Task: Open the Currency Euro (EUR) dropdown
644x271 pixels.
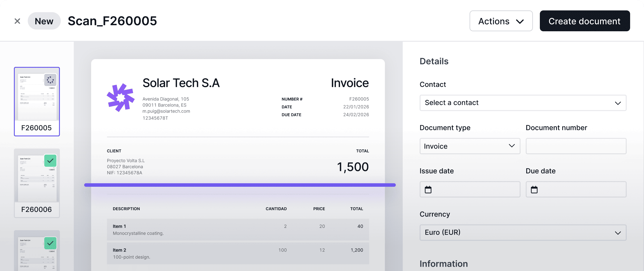Action: [523, 232]
